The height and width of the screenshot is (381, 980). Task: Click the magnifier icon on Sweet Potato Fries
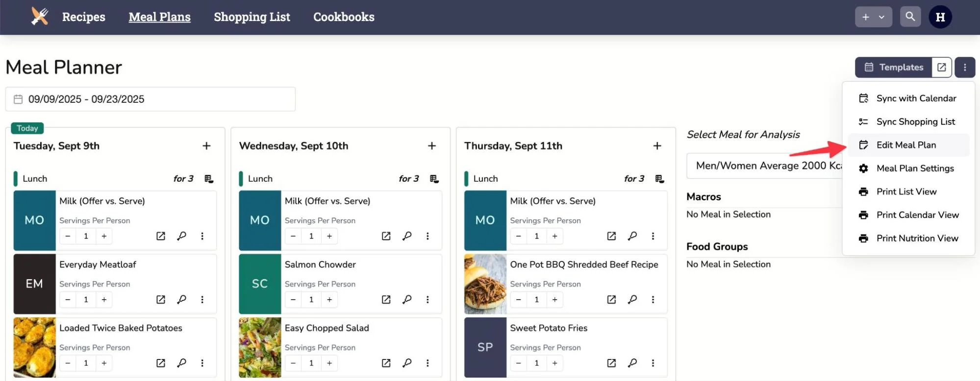pyautogui.click(x=632, y=363)
